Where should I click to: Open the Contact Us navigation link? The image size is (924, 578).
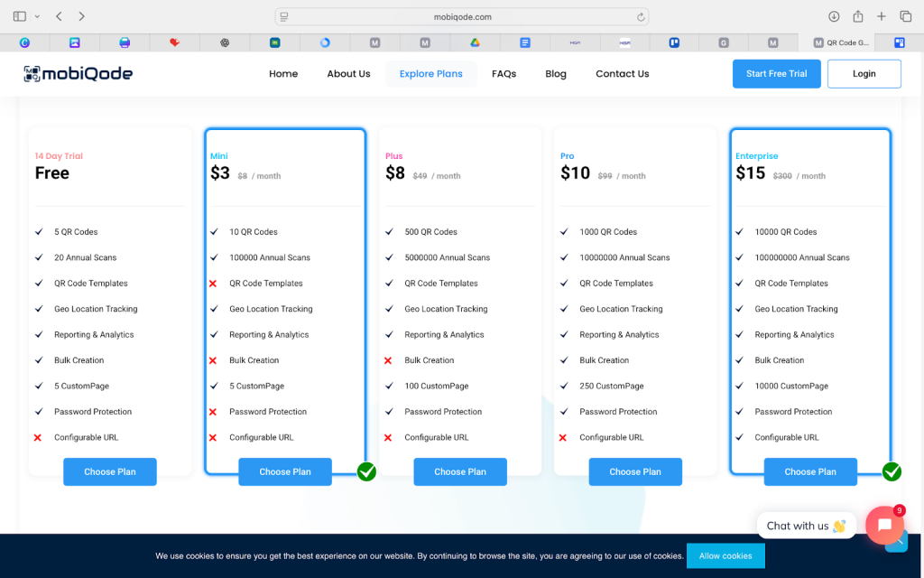click(x=622, y=74)
